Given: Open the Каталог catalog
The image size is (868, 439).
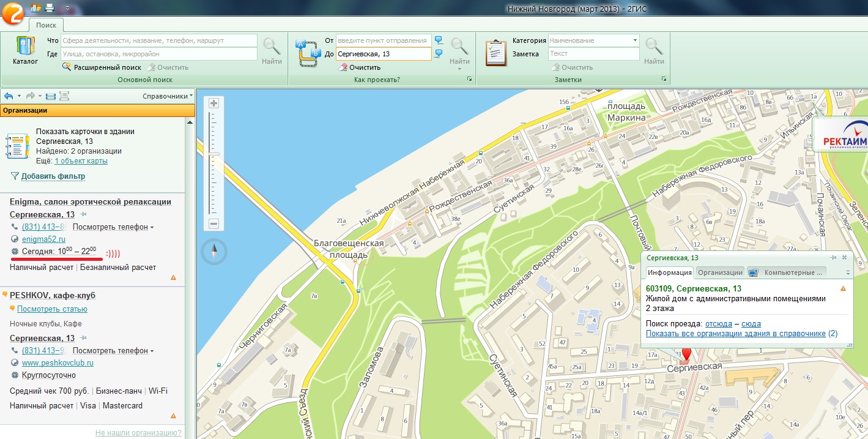Looking at the screenshot, I should point(25,50).
